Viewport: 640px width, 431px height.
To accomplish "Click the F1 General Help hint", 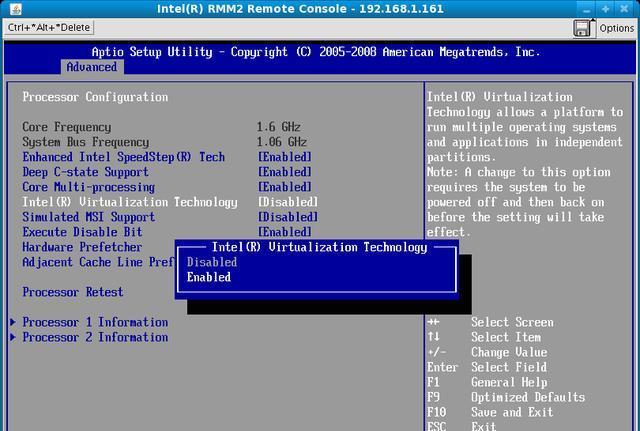I will point(487,382).
